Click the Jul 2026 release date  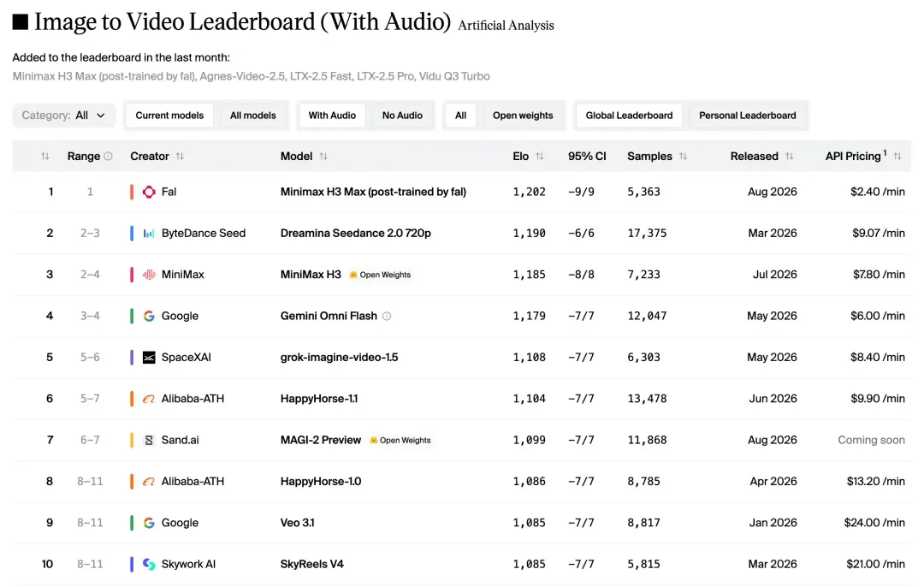click(774, 275)
